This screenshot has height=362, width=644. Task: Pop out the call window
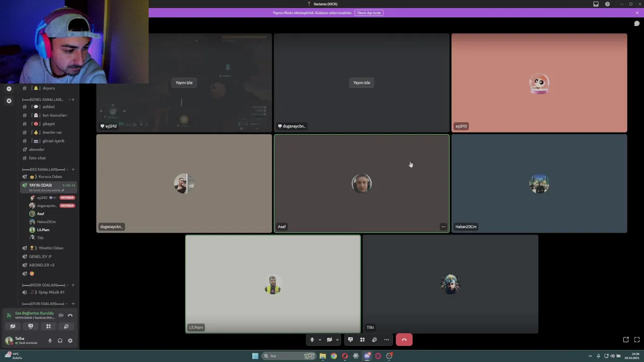tap(626, 340)
